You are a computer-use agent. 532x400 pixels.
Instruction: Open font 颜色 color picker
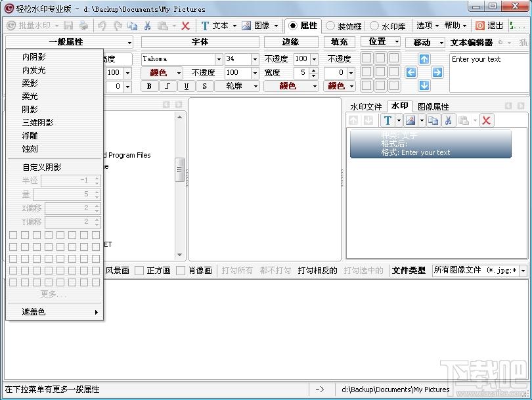click(x=162, y=73)
